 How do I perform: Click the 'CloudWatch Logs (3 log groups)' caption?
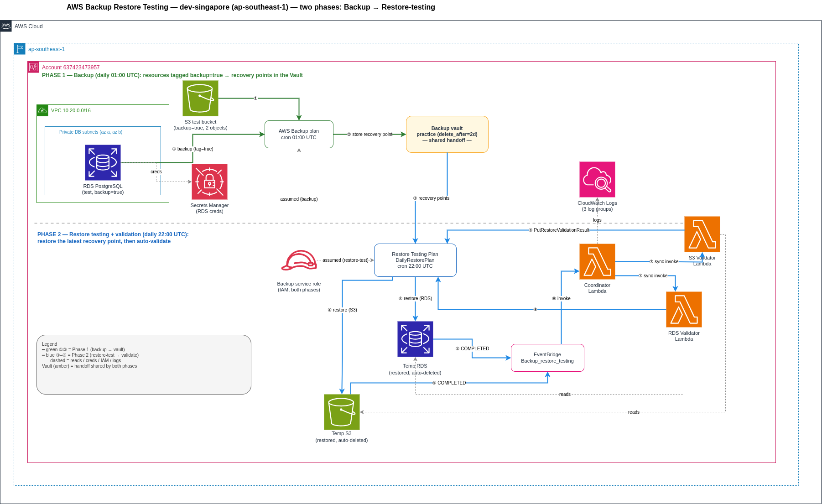(x=597, y=206)
